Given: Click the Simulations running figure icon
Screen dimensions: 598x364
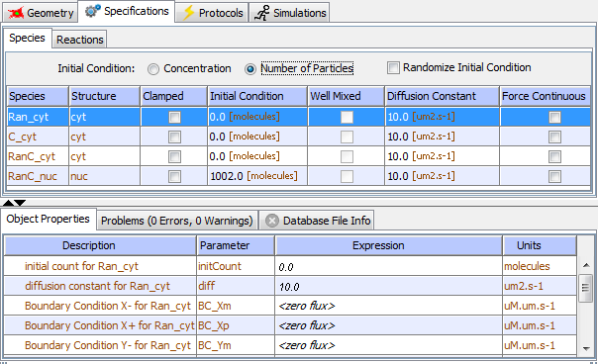Looking at the screenshot, I should [x=261, y=13].
